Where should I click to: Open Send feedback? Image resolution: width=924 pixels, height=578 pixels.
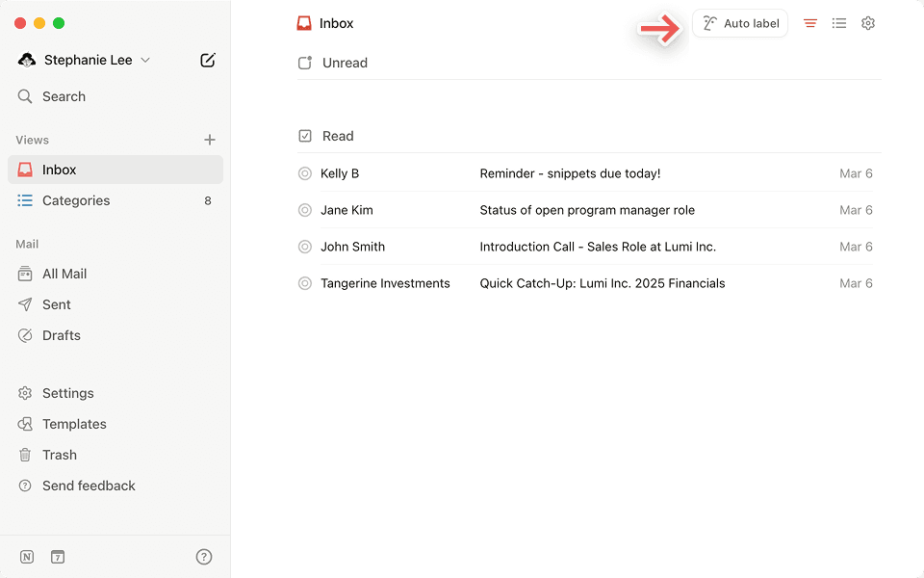point(89,486)
